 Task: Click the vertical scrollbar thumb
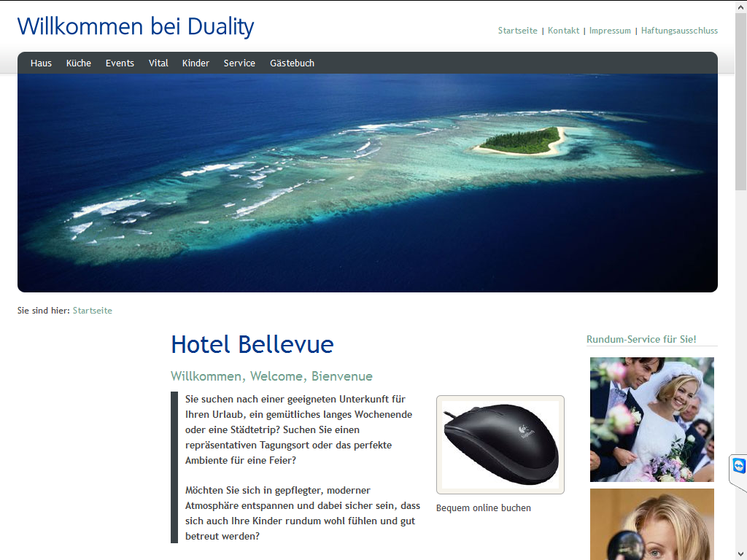point(741,101)
